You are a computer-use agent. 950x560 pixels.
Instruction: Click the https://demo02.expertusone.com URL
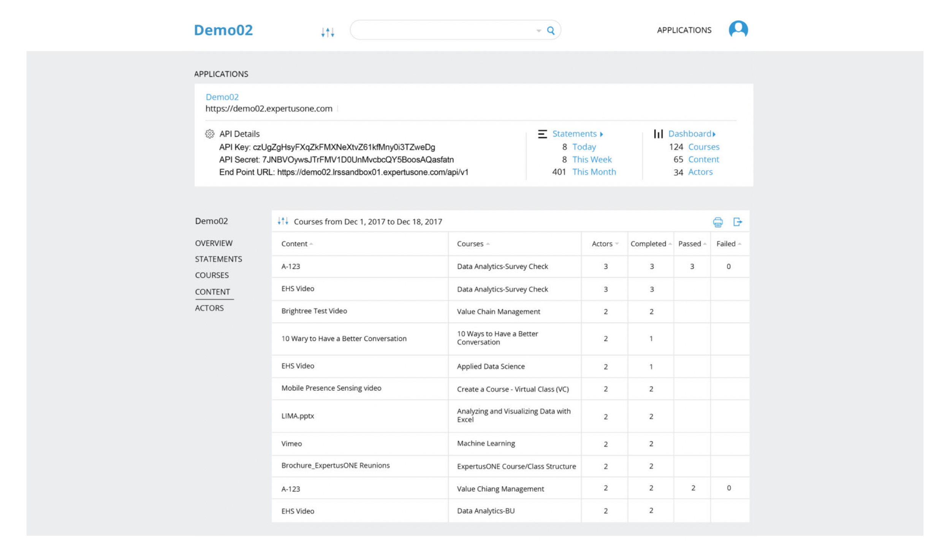click(269, 109)
